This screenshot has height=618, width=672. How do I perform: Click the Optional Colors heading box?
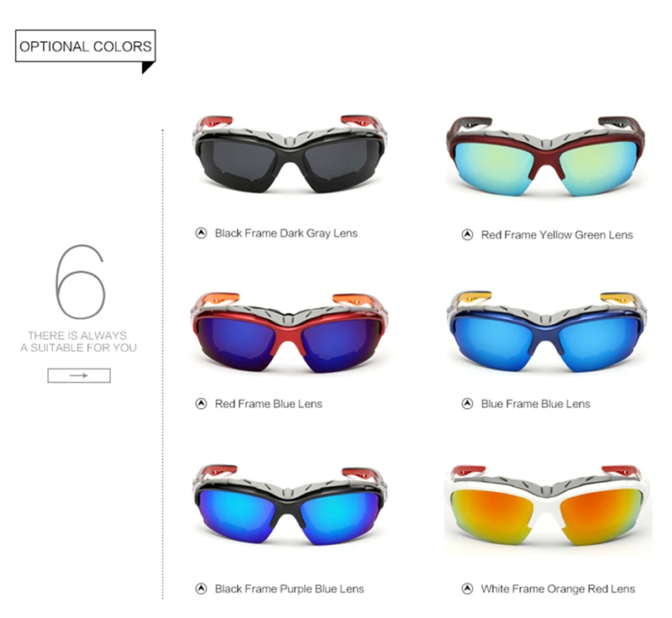[x=86, y=46]
